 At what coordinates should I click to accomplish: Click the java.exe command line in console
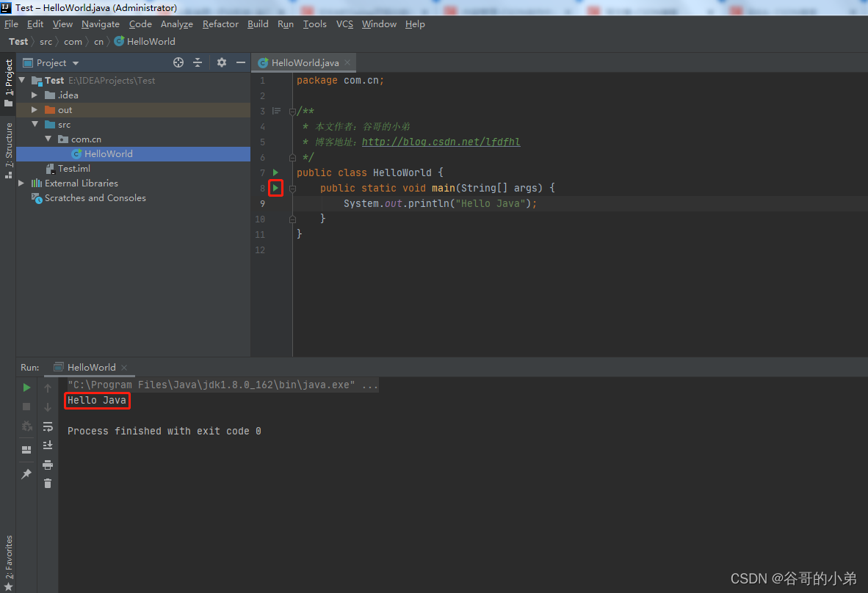point(223,385)
